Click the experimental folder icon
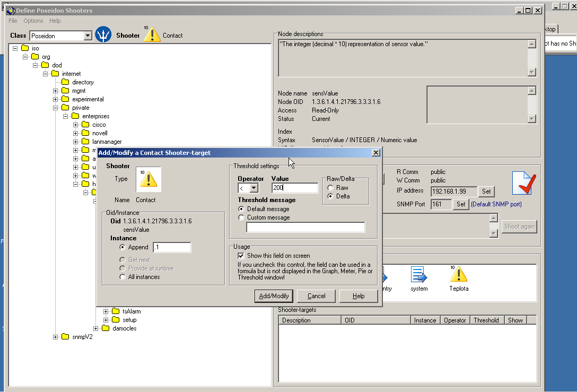The image size is (577, 392). [x=66, y=99]
